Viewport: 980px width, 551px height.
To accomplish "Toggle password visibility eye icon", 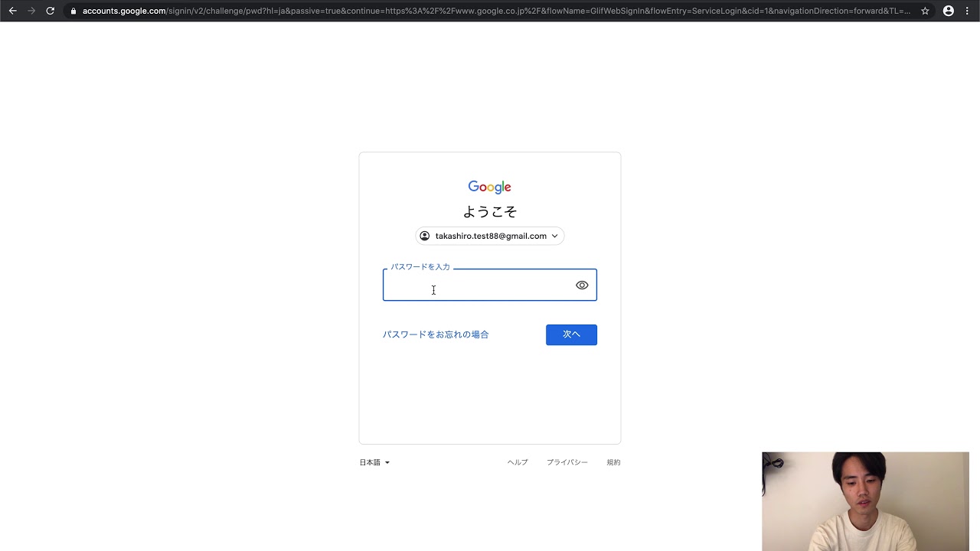I will tap(582, 285).
